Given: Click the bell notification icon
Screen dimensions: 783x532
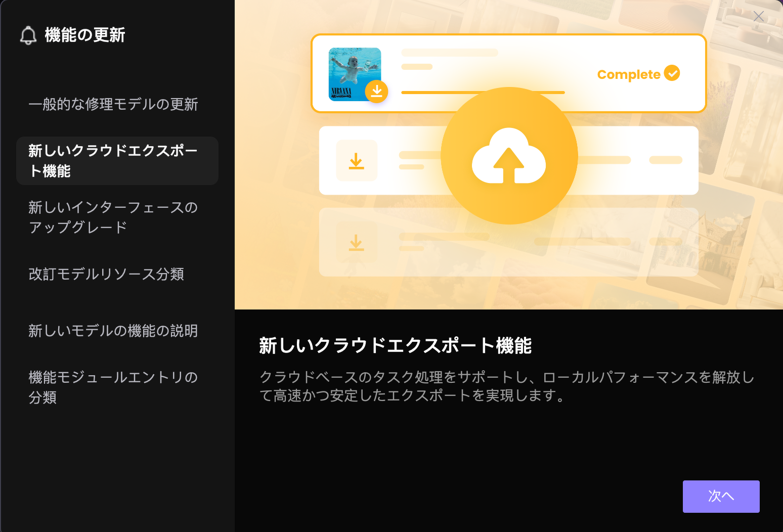Looking at the screenshot, I should [x=28, y=35].
